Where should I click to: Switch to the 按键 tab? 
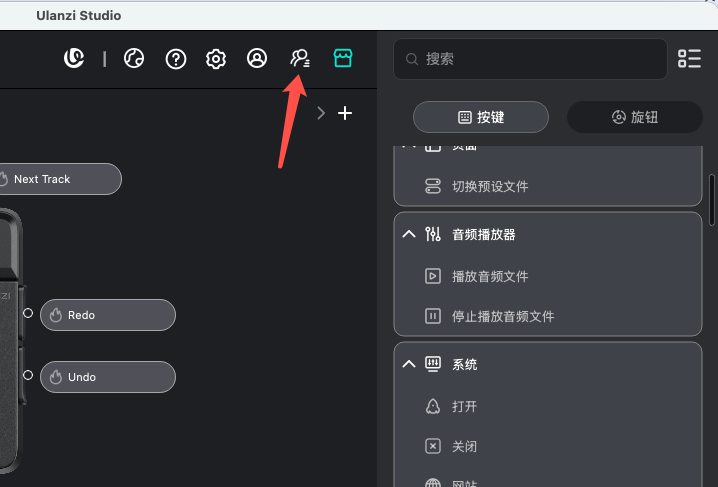(481, 117)
